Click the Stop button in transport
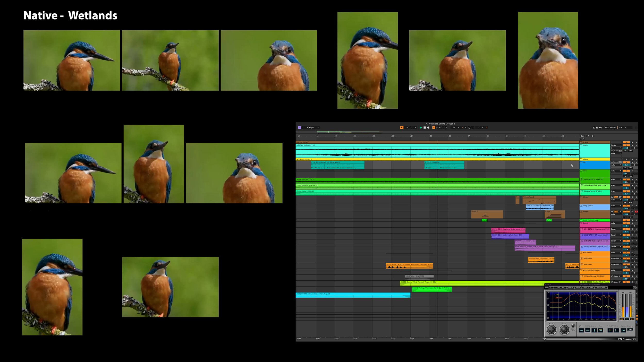This screenshot has width=644, height=362. [425, 127]
